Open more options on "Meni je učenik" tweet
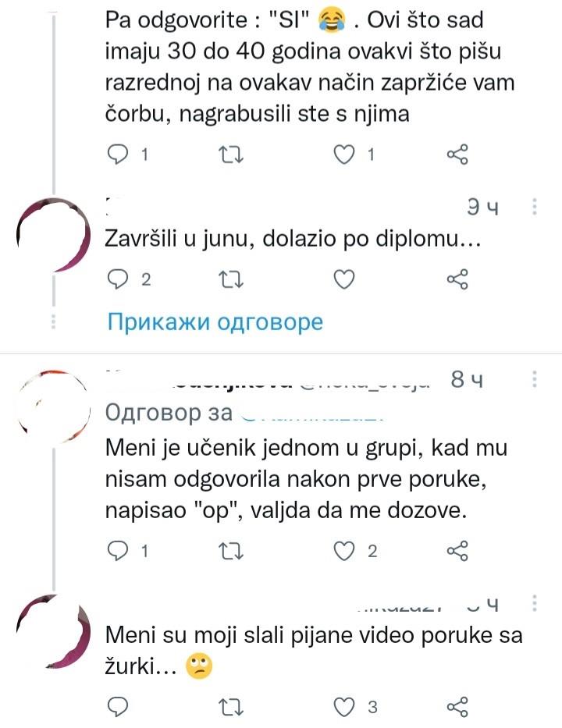The height and width of the screenshot is (728, 562). click(535, 380)
